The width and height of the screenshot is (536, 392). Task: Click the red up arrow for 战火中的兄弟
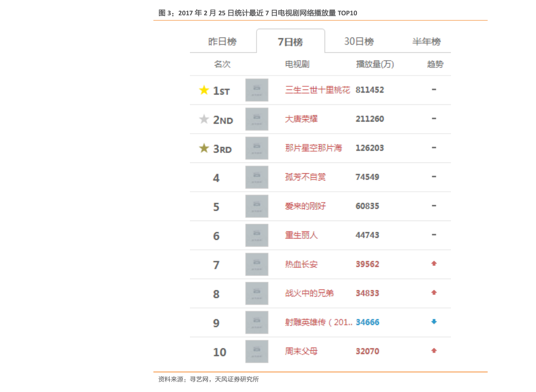(434, 293)
